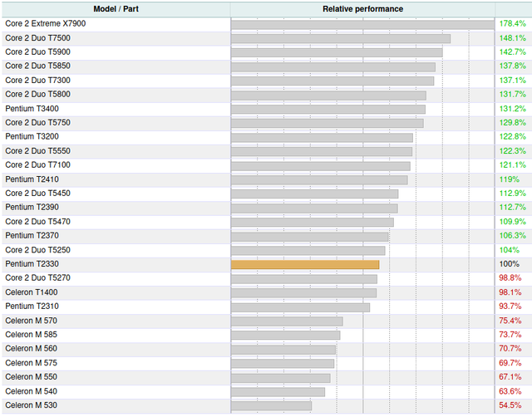Screen dimensions: 532x417
Task: Select the Core 2 Duo T5250 name
Action: 37,249
